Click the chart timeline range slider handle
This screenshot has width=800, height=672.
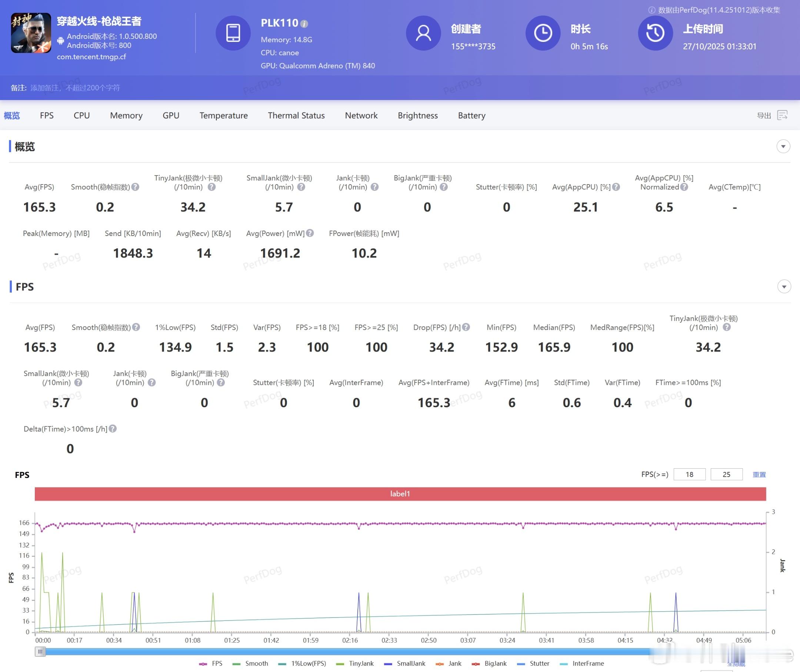[x=40, y=651]
